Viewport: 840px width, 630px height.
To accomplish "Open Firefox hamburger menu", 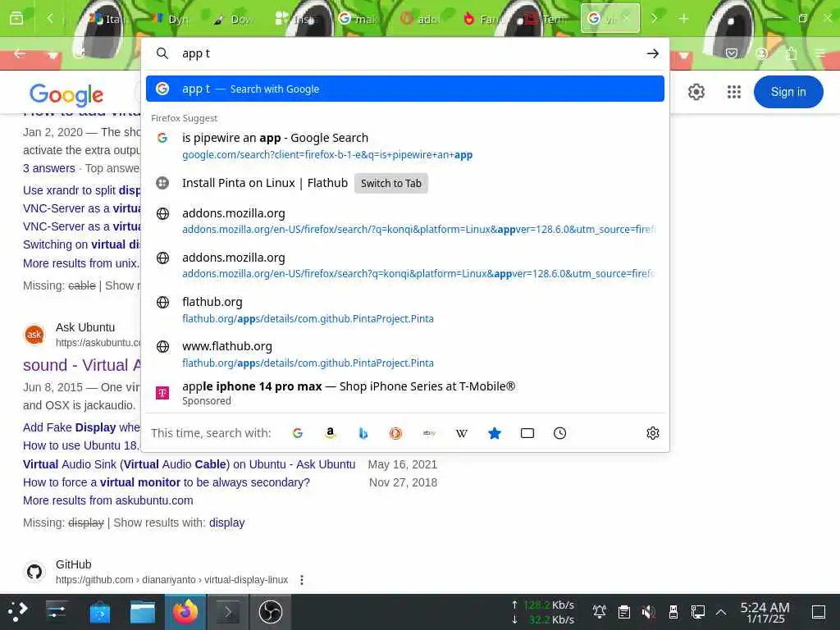I will pos(820,53).
